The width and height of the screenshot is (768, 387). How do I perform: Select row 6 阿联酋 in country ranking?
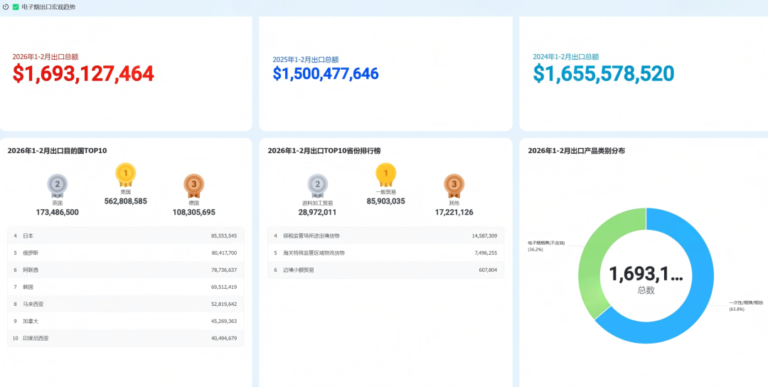125,270
